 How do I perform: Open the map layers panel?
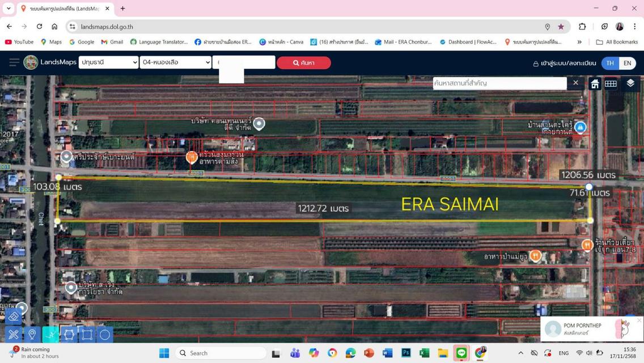(631, 83)
